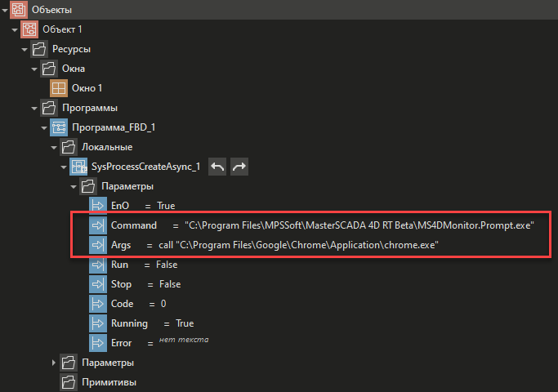Click the redo arrow next to SysProcessCreateAsync_1
The height and width of the screenshot is (392, 558).
(239, 167)
